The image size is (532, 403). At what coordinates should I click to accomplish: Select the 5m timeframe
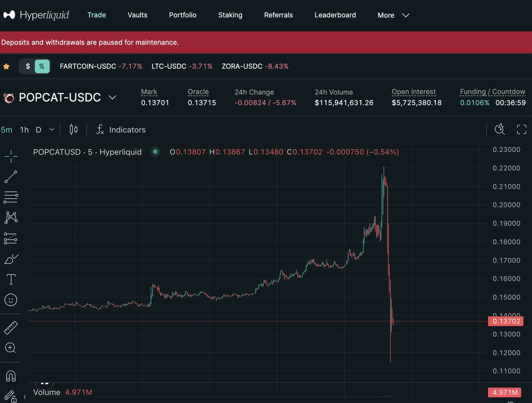pyautogui.click(x=7, y=130)
